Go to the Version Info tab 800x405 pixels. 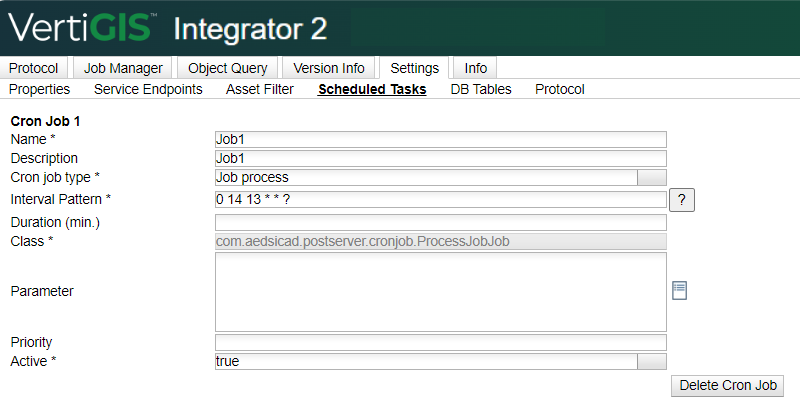click(x=329, y=68)
